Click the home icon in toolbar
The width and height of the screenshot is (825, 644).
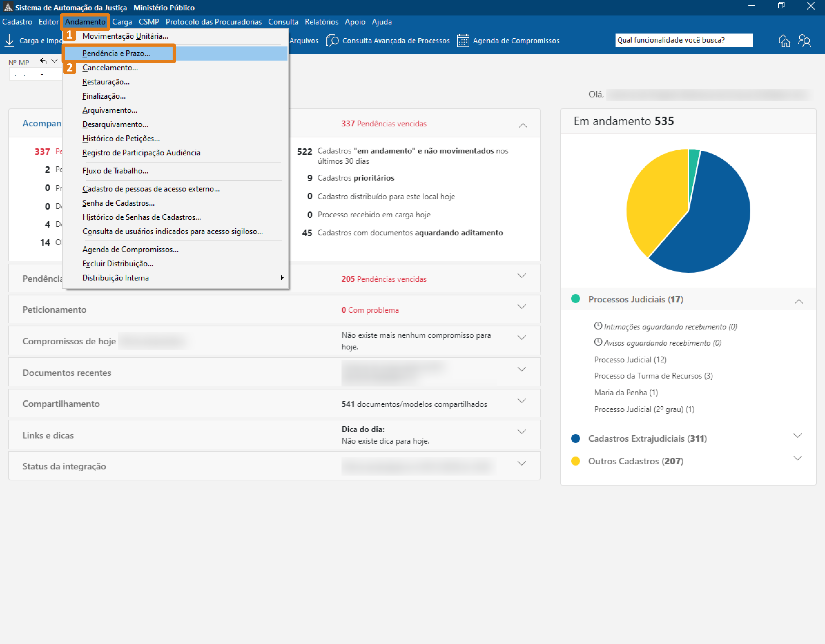[784, 40]
